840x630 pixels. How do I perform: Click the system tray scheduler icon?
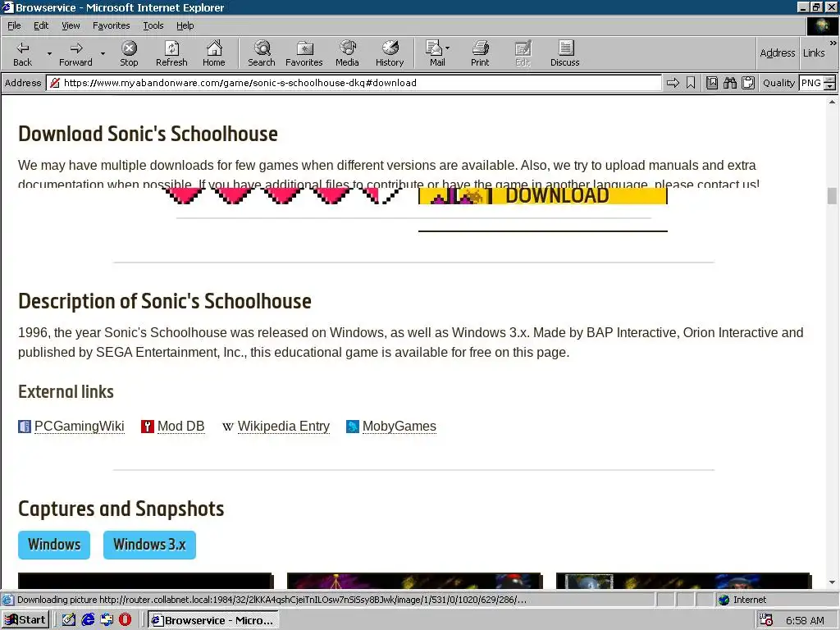click(x=766, y=620)
